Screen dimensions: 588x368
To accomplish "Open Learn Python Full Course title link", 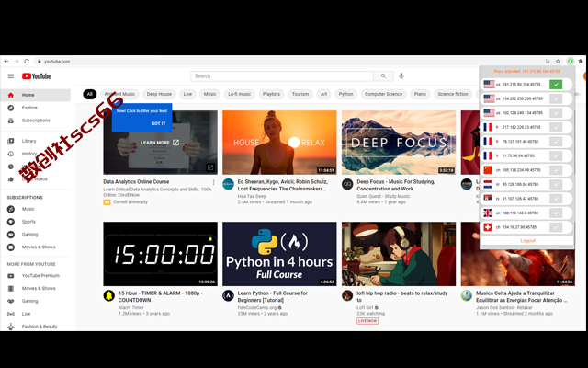I will pos(273,296).
